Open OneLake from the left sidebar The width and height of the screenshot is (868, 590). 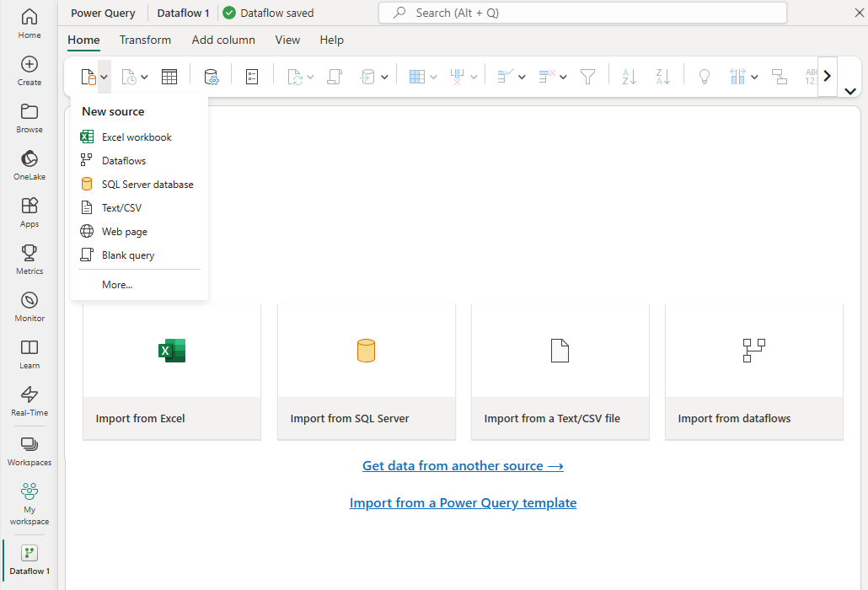point(29,164)
